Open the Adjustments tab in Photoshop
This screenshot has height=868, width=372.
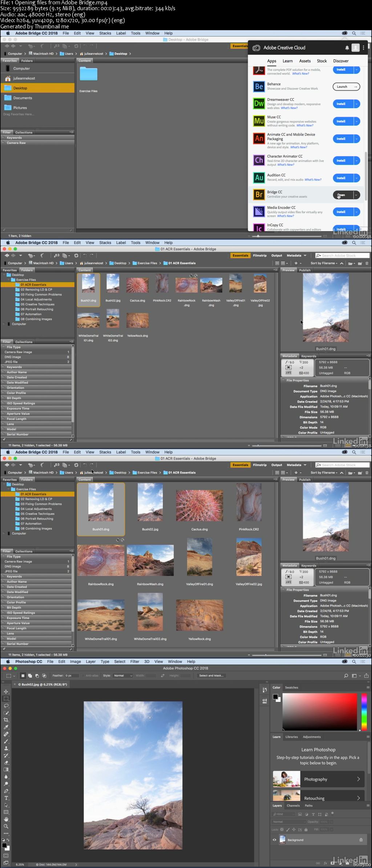point(312,737)
